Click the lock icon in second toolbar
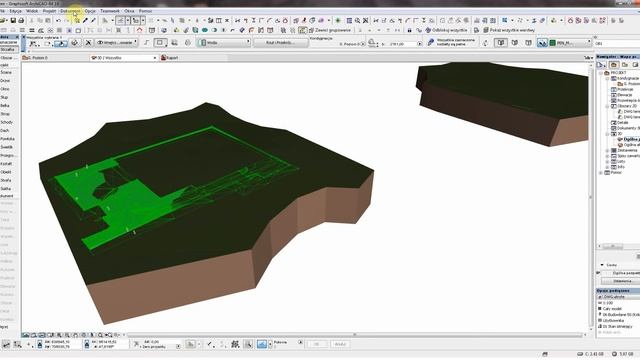640x360 pixels. point(409,30)
